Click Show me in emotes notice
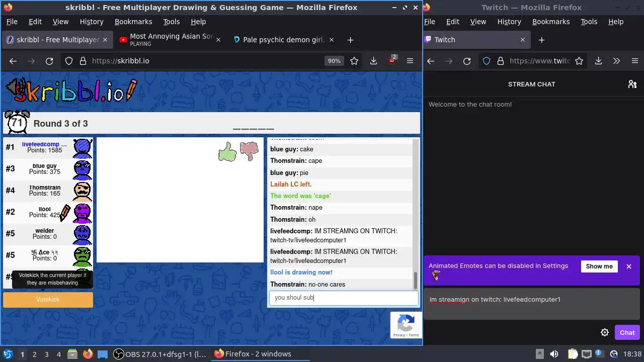This screenshot has height=362, width=644. tap(599, 266)
